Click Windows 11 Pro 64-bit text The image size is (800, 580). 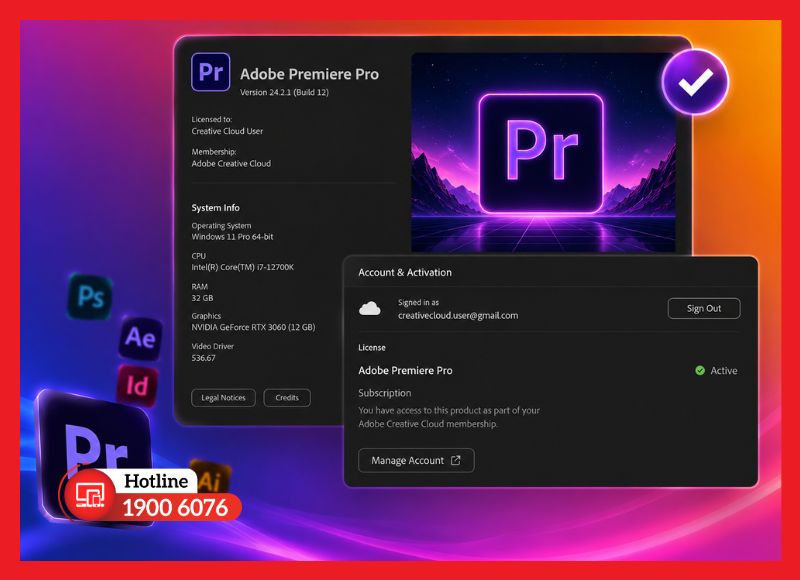(232, 237)
